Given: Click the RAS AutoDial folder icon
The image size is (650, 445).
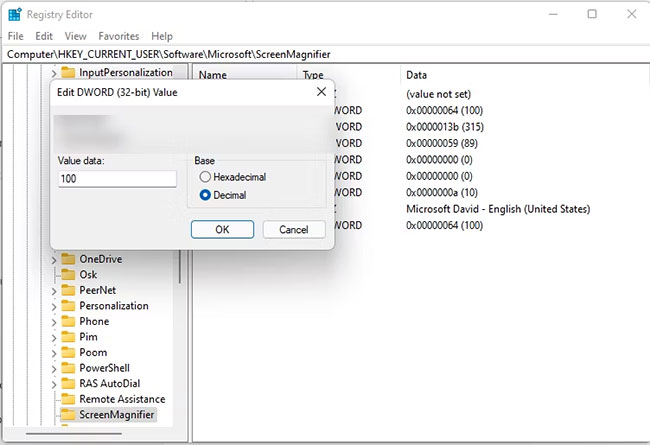Looking at the screenshot, I should pos(68,384).
